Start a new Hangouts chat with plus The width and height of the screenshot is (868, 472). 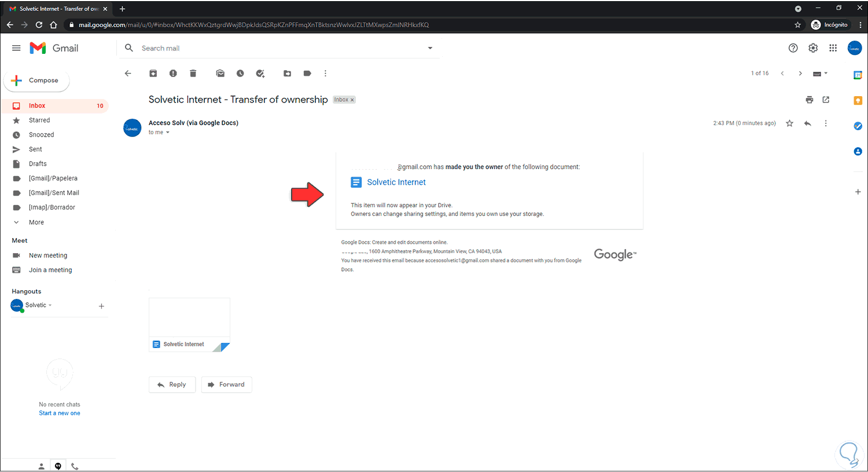(101, 306)
